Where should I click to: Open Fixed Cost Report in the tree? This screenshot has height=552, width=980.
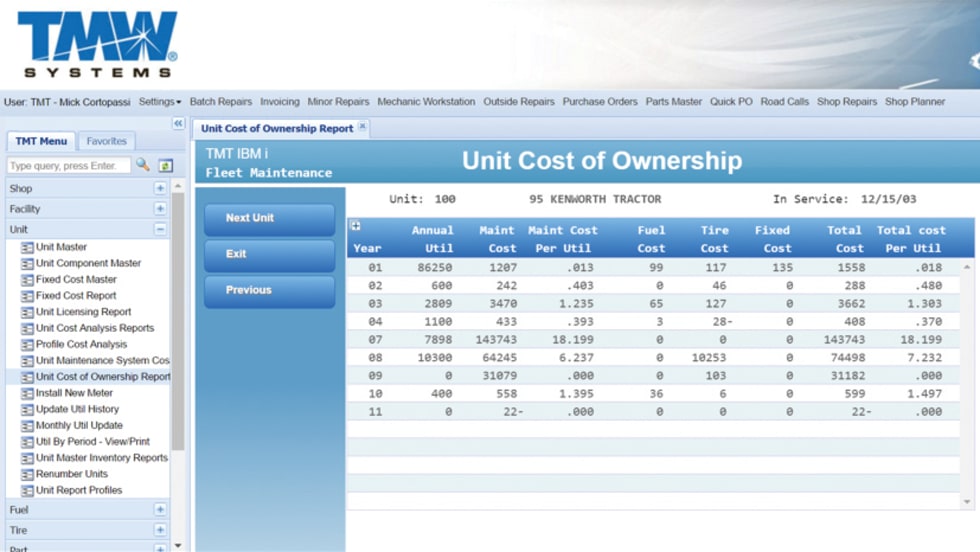coord(76,296)
